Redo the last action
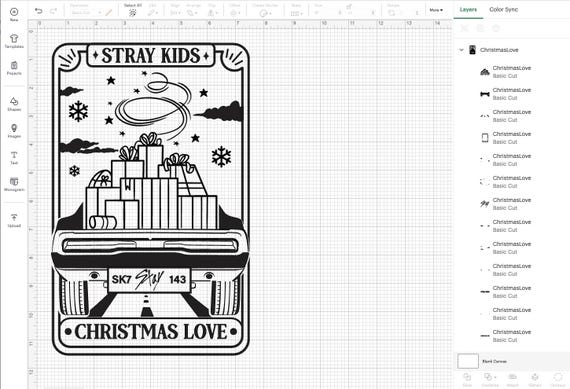Image resolution: width=570 pixels, height=389 pixels. [53, 11]
